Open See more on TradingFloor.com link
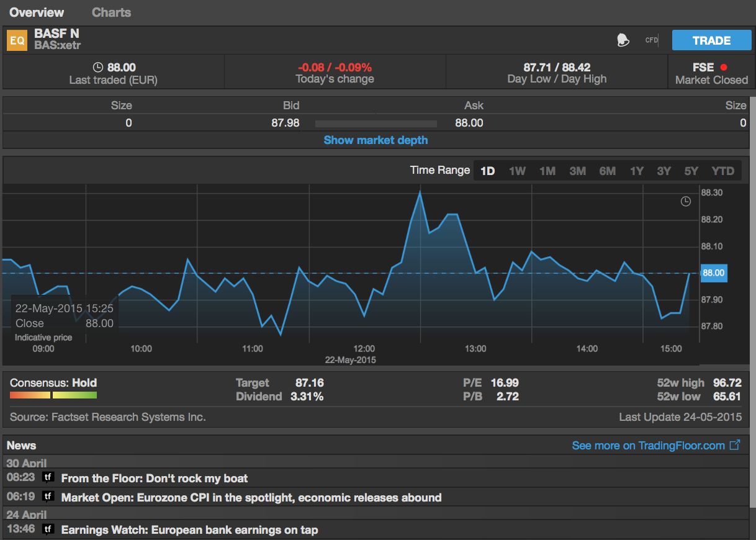Image resolution: width=756 pixels, height=540 pixels. [648, 446]
